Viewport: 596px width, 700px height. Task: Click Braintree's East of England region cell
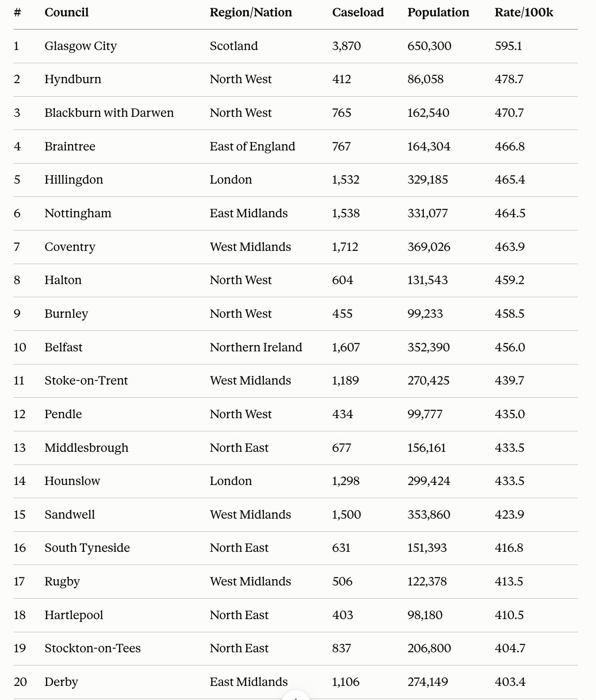coord(253,146)
